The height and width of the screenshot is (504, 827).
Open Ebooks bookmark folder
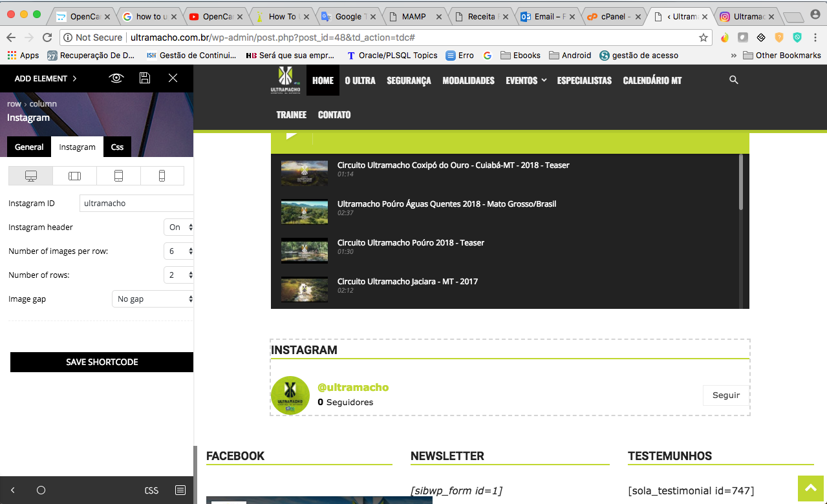521,56
